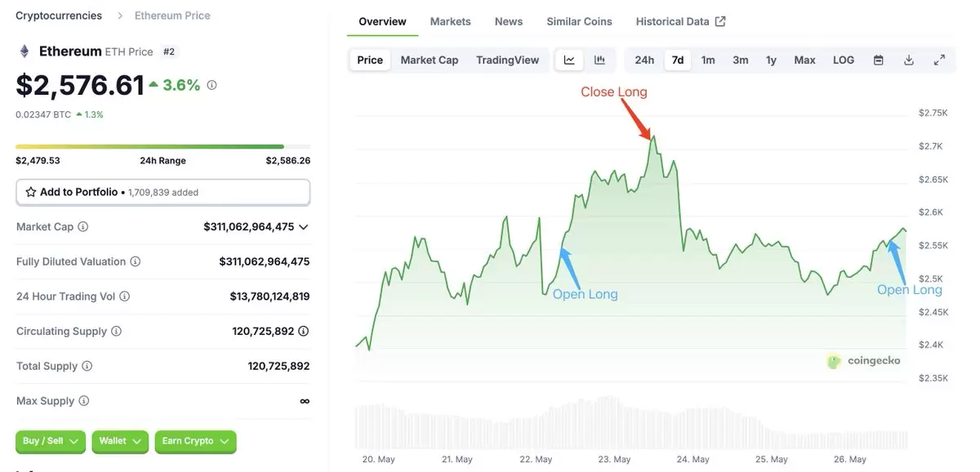The width and height of the screenshot is (980, 472).
Task: Open the calendar date range picker
Action: (x=879, y=60)
